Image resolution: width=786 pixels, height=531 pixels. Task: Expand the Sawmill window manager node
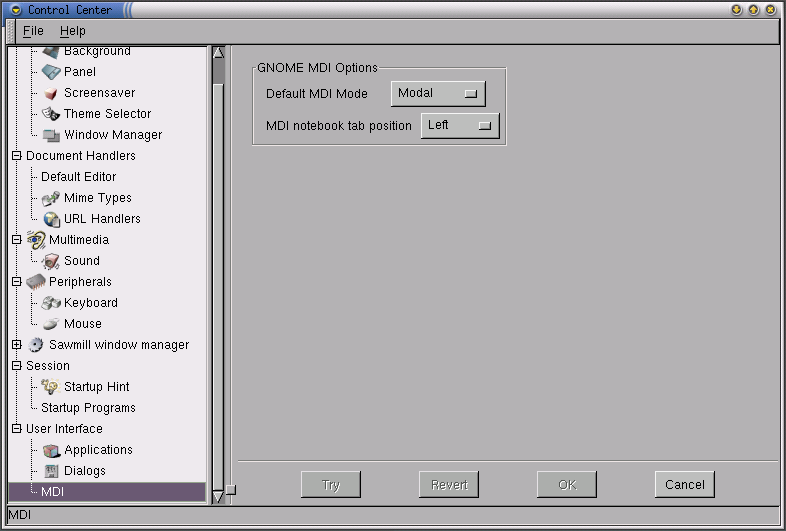coord(16,345)
